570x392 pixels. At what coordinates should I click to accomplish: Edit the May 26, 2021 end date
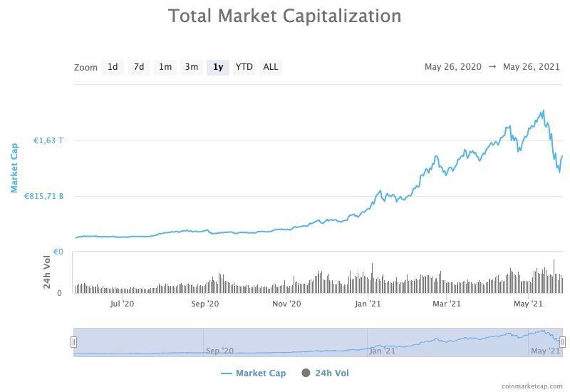tap(532, 67)
